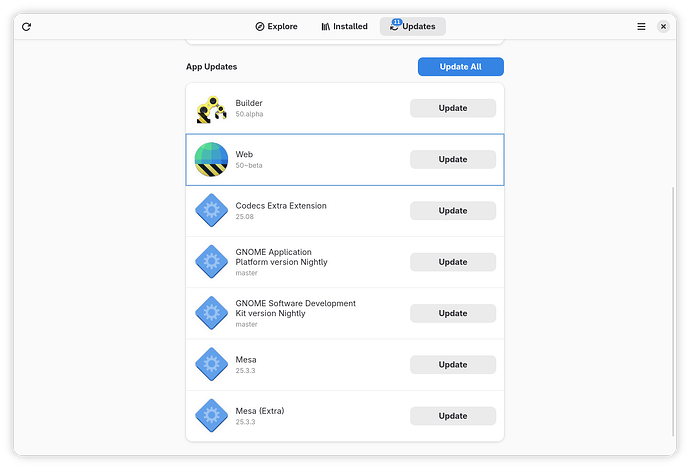Screen dimensions: 690x469
Task: Update the Mesa (Extra) package
Action: click(x=452, y=416)
